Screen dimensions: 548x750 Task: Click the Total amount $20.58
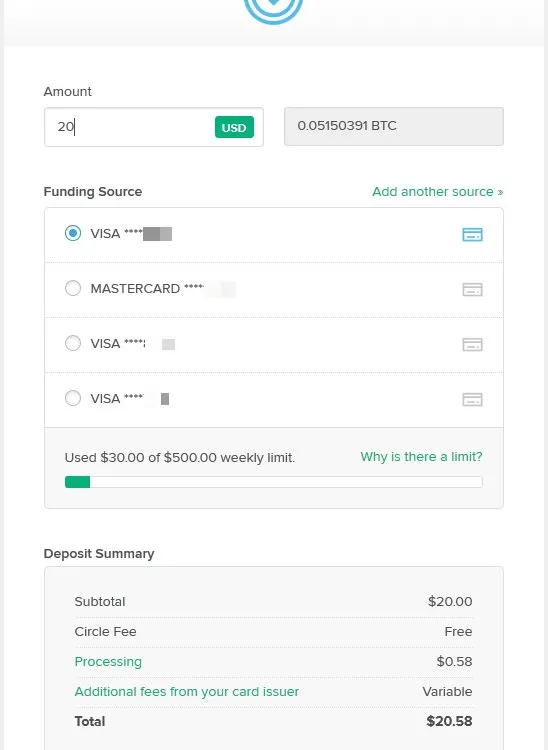click(449, 721)
